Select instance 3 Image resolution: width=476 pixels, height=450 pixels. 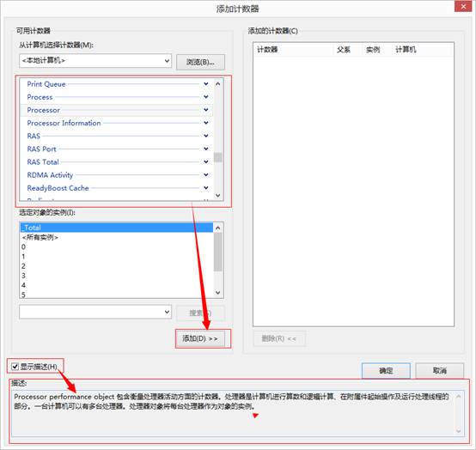(117, 276)
